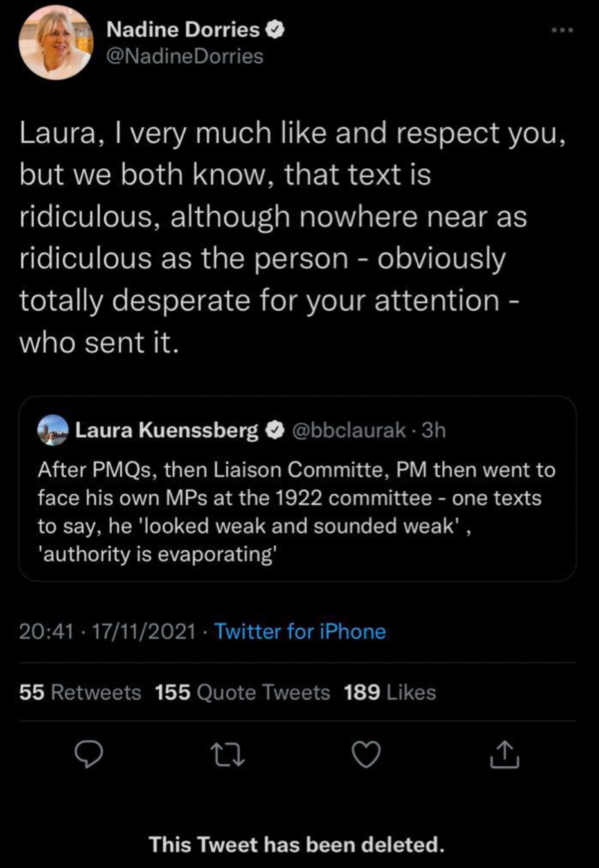The image size is (599, 868).
Task: Click the Twitter for iPhone link
Action: click(x=300, y=631)
